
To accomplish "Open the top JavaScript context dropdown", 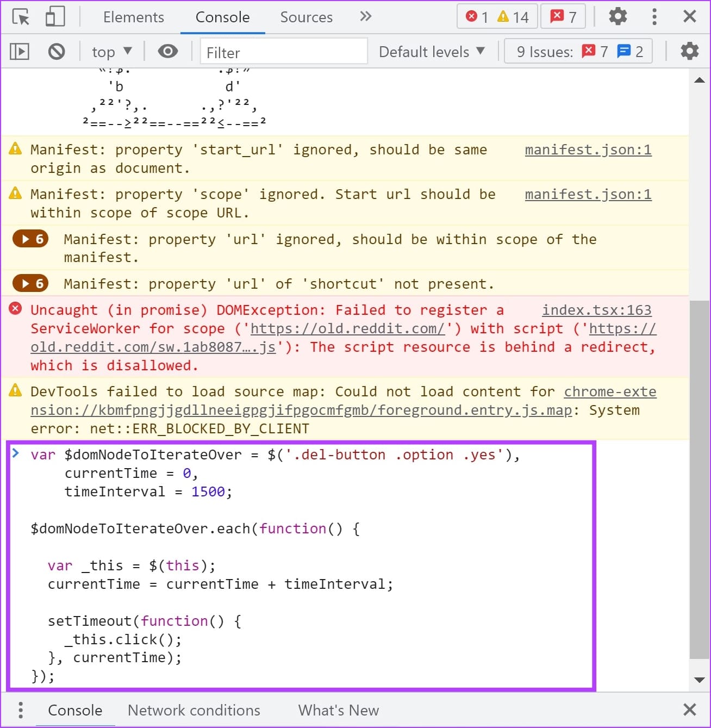I will coord(112,52).
